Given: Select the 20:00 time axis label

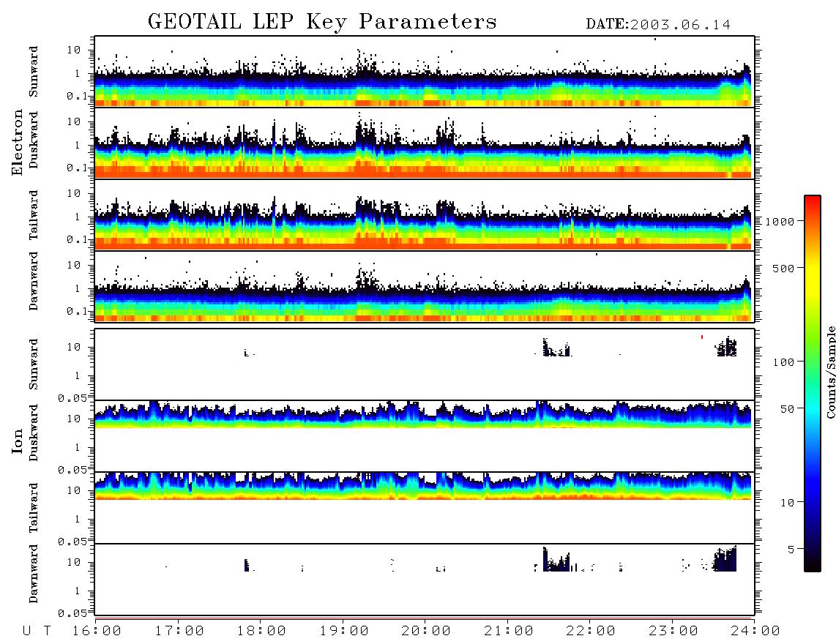Looking at the screenshot, I should 427,631.
